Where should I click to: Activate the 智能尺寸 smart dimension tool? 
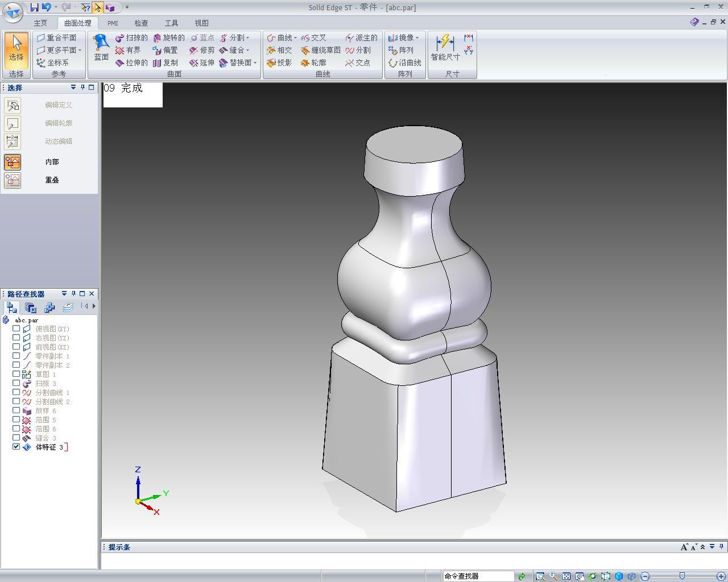445,48
